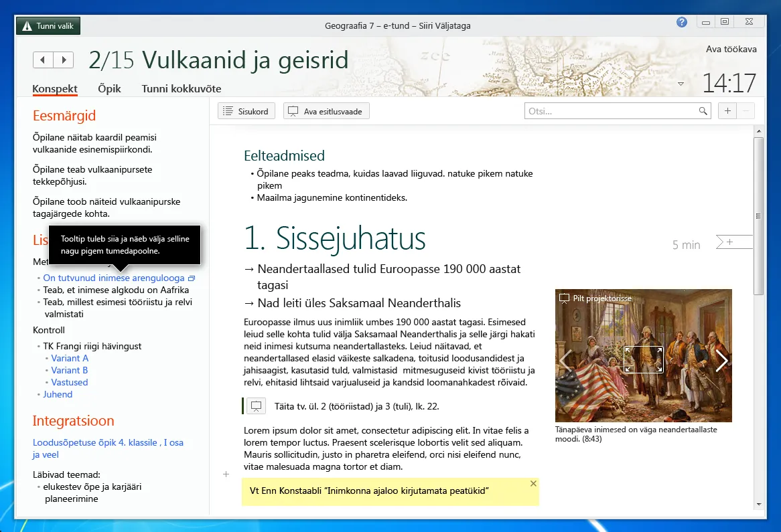Click the external window icon beside arengulooga

coord(192,278)
